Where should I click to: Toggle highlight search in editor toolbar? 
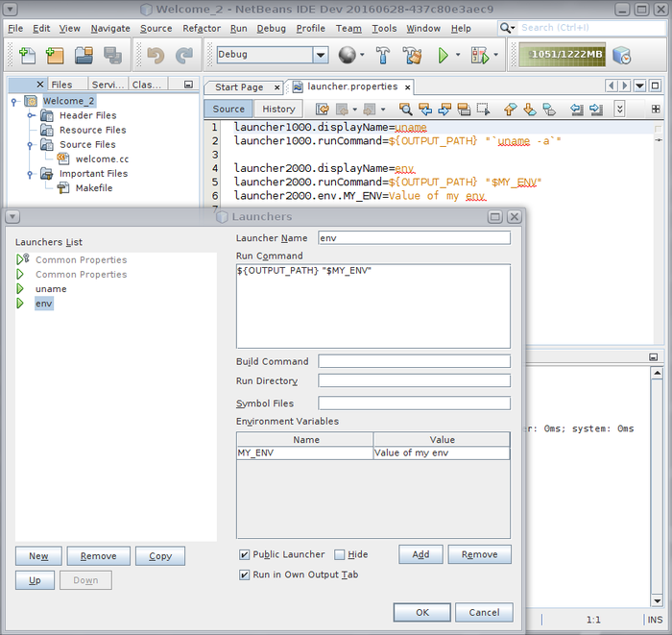pyautogui.click(x=464, y=110)
